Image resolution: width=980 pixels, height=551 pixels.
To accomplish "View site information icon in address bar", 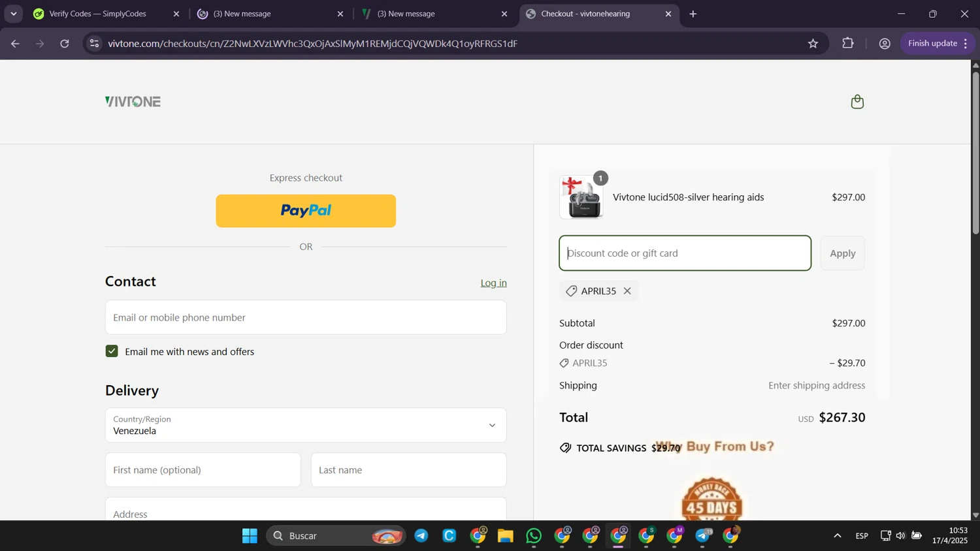I will tap(95, 44).
